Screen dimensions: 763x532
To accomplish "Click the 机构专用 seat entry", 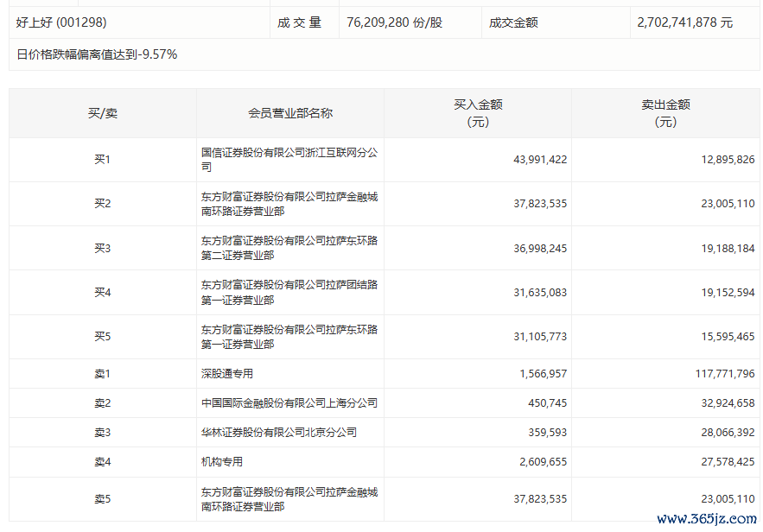I will [x=222, y=462].
